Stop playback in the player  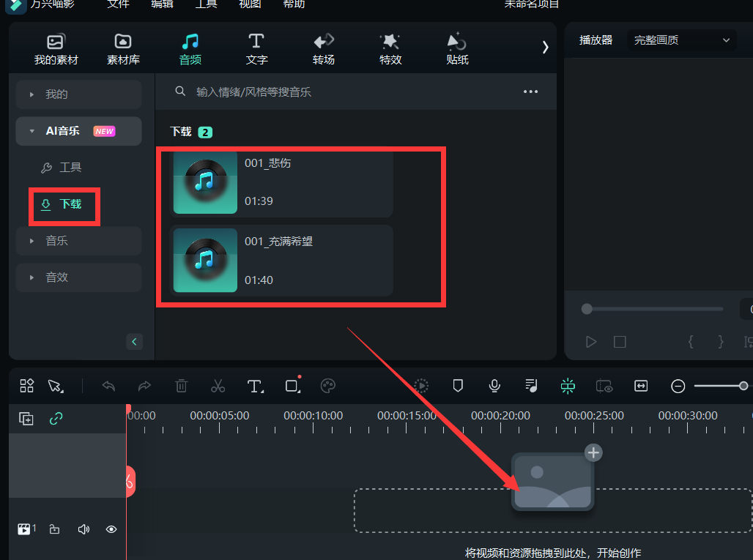point(620,342)
